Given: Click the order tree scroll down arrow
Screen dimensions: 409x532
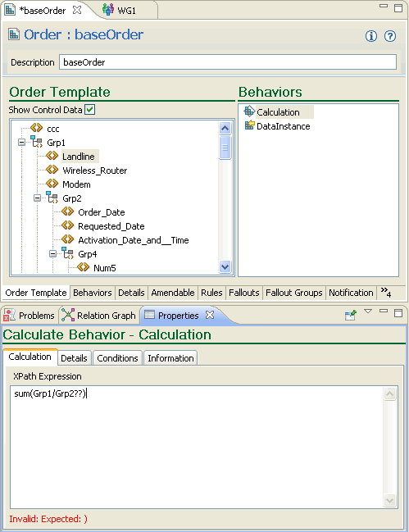Looking at the screenshot, I should 225,266.
